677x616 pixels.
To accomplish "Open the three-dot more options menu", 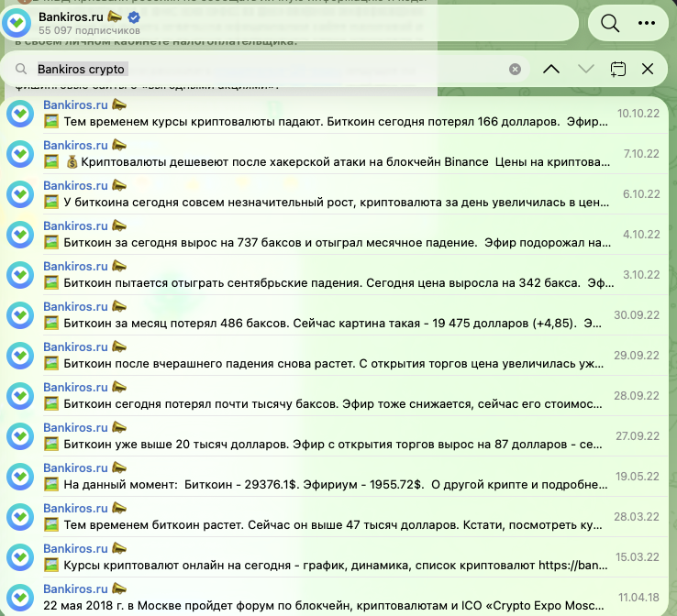I will [647, 23].
